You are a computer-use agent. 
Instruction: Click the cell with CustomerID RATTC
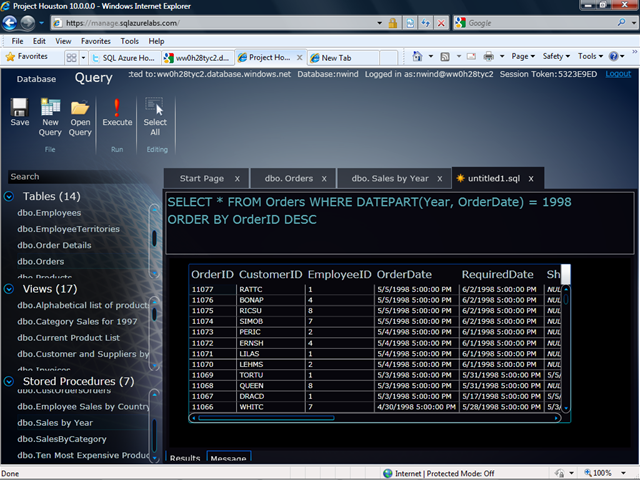click(x=271, y=289)
